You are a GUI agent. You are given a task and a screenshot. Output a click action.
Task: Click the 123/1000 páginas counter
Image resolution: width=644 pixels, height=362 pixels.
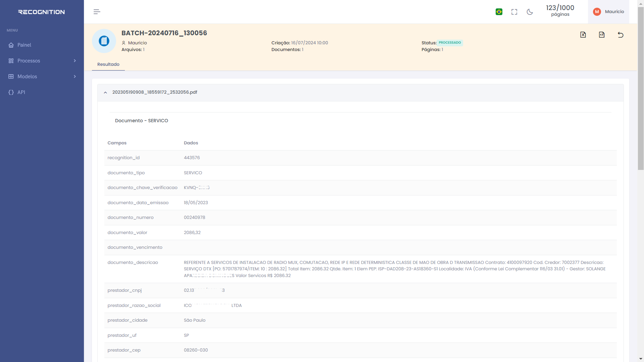click(560, 11)
